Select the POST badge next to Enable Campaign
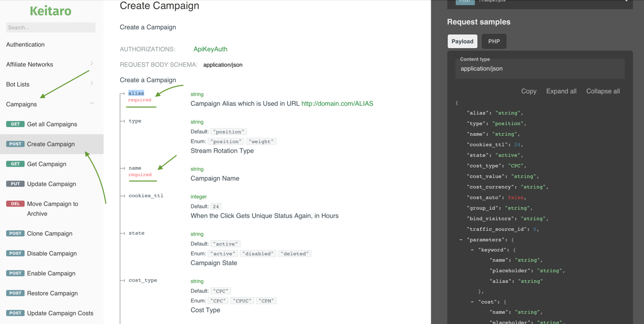Image resolution: width=644 pixels, height=324 pixels. 15,273
